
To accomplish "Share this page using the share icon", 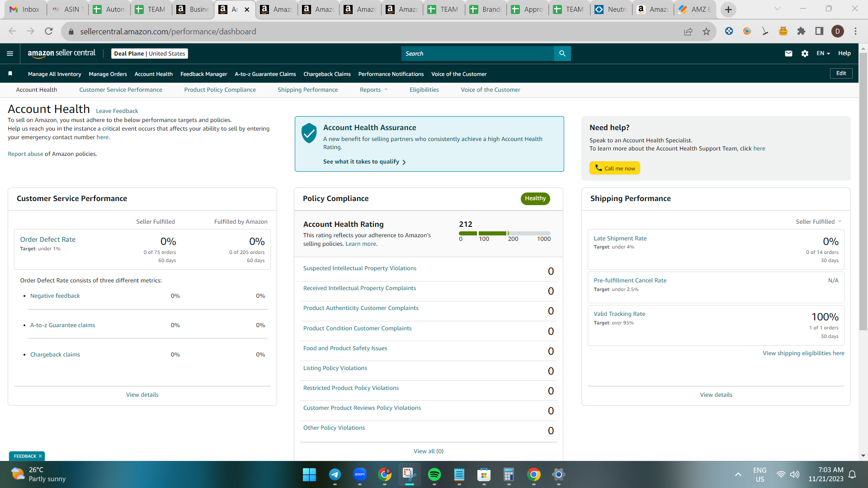I will [x=688, y=31].
